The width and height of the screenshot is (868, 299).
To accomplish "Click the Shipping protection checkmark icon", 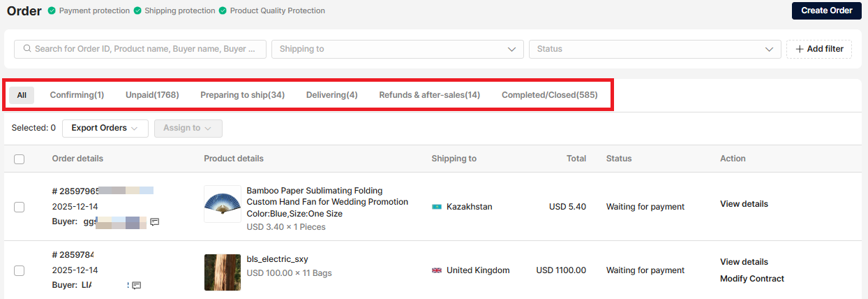I will 137,11.
